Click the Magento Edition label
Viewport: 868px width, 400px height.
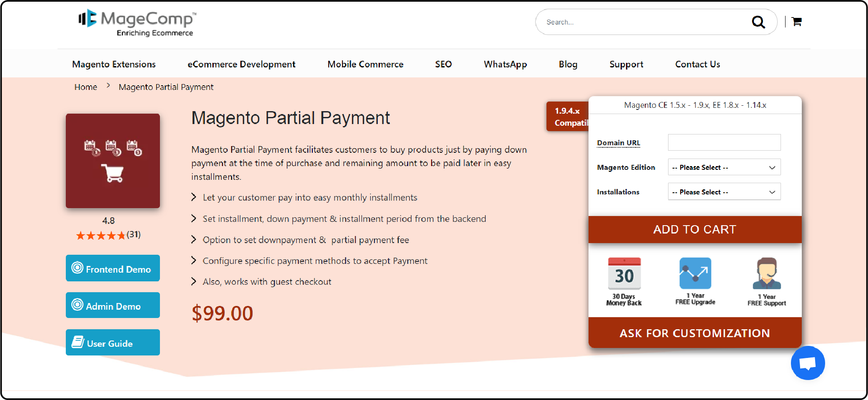[x=626, y=167]
